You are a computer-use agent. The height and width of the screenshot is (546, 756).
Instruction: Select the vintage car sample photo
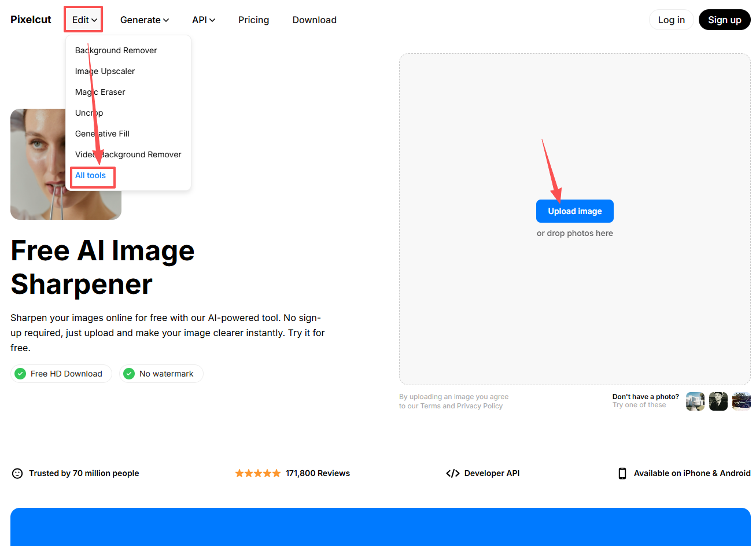pyautogui.click(x=742, y=401)
